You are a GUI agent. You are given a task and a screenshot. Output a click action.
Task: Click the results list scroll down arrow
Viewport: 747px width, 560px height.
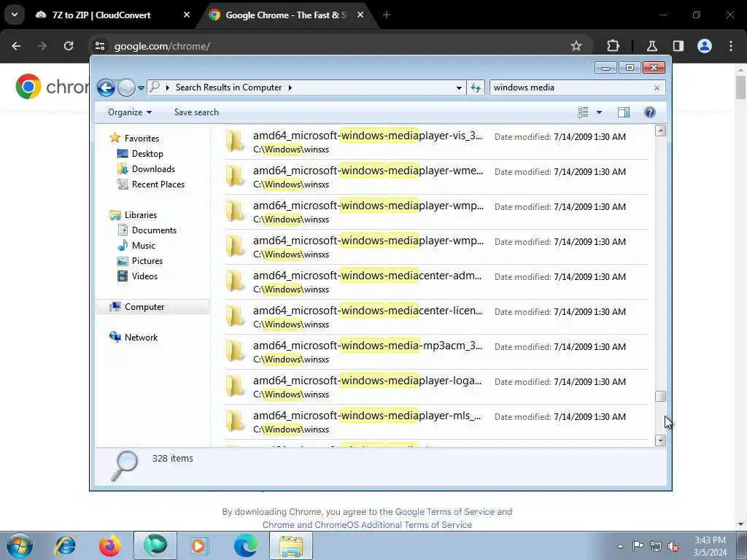(x=660, y=440)
